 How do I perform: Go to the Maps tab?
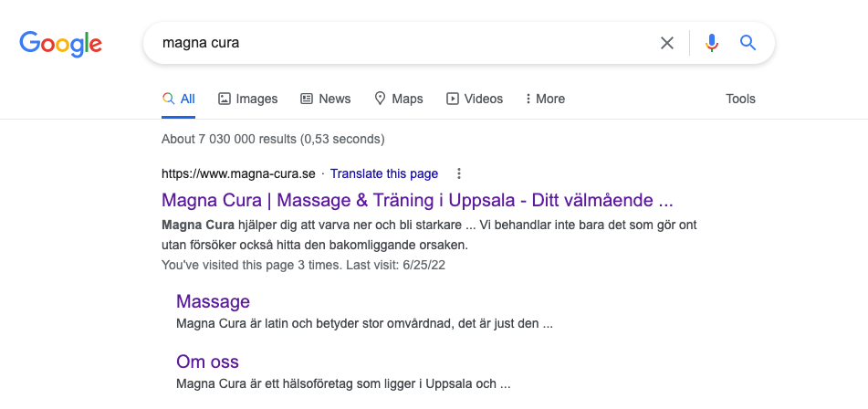click(x=399, y=100)
